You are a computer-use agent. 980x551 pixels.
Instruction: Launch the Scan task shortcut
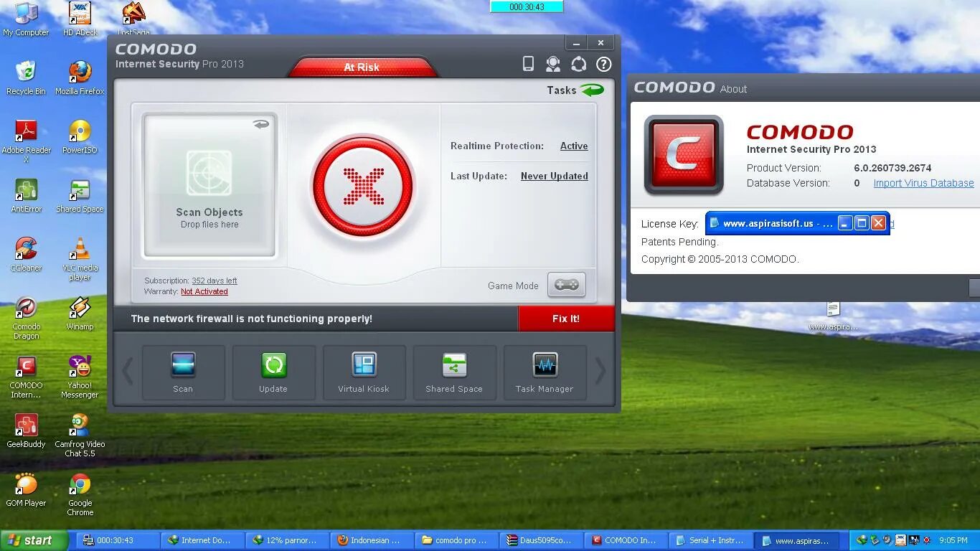(183, 372)
